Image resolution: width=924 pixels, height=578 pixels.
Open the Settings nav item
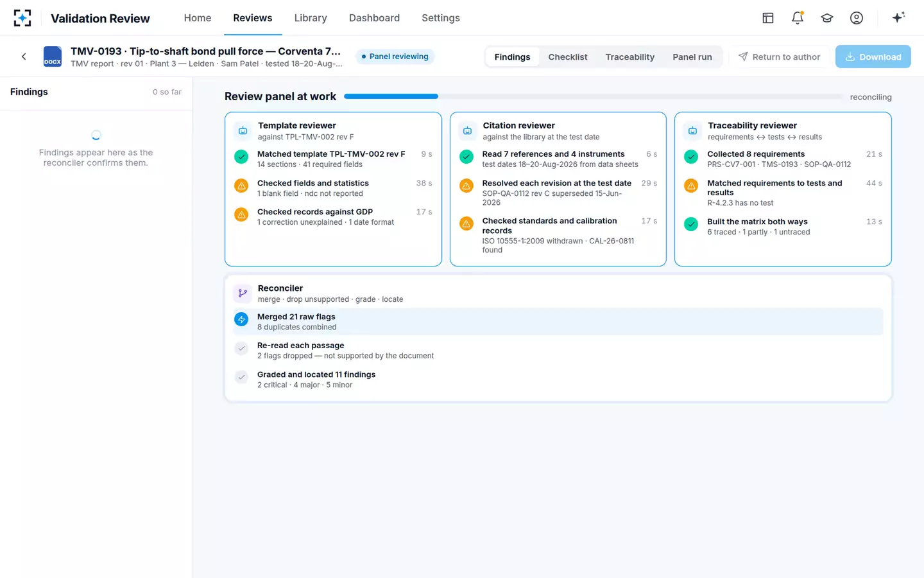tap(441, 18)
